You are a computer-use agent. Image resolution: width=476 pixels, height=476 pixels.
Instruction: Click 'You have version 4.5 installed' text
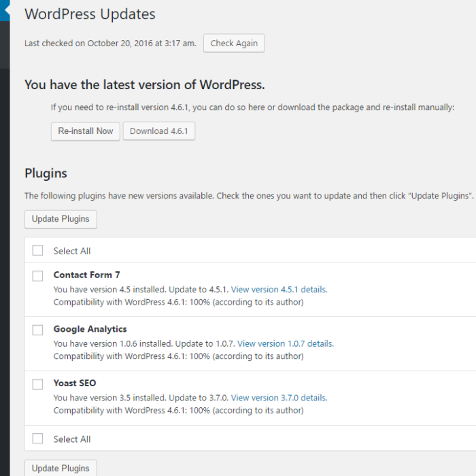(x=110, y=289)
